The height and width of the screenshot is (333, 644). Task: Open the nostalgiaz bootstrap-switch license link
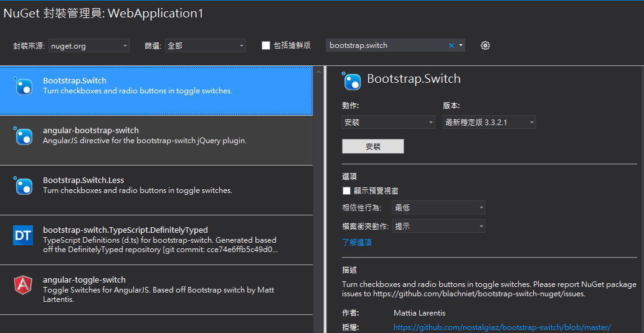[502, 327]
